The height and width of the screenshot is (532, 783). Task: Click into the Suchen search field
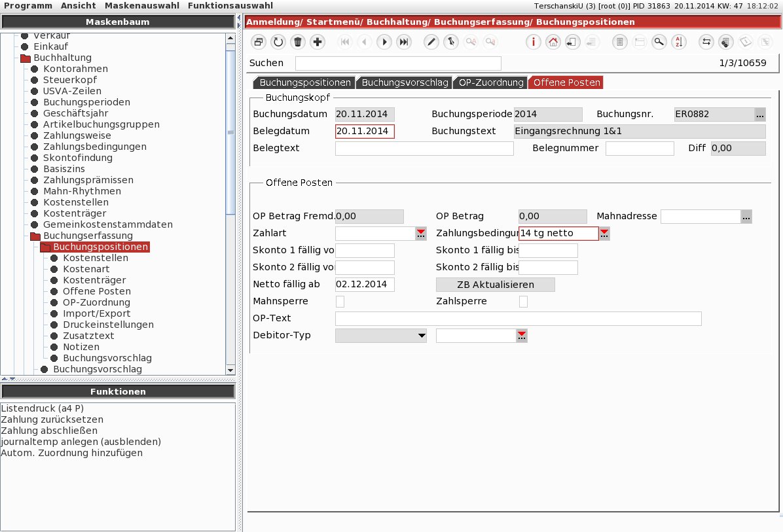398,63
